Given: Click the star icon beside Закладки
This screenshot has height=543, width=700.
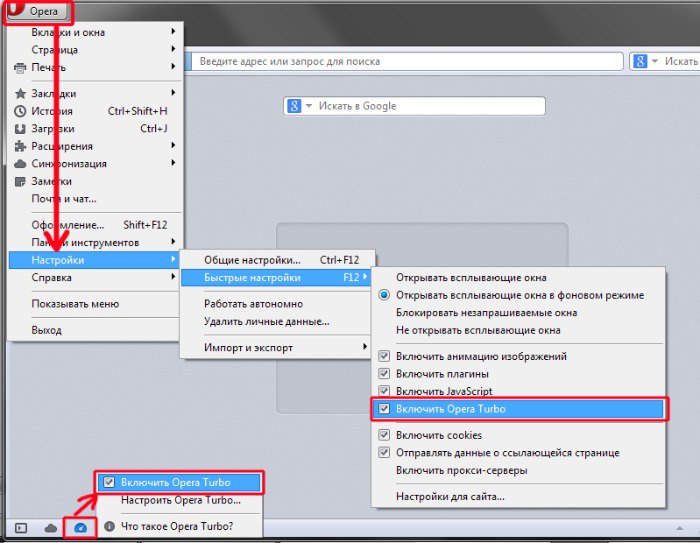Looking at the screenshot, I should tap(20, 94).
